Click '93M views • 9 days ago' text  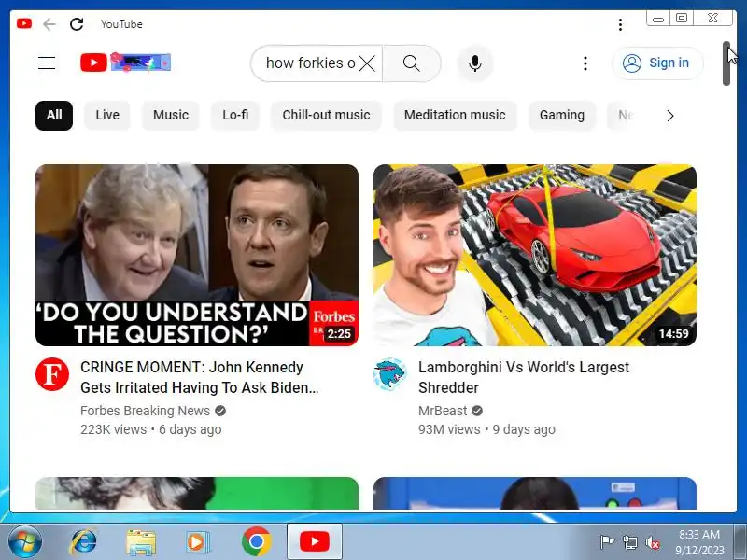pyautogui.click(x=486, y=429)
